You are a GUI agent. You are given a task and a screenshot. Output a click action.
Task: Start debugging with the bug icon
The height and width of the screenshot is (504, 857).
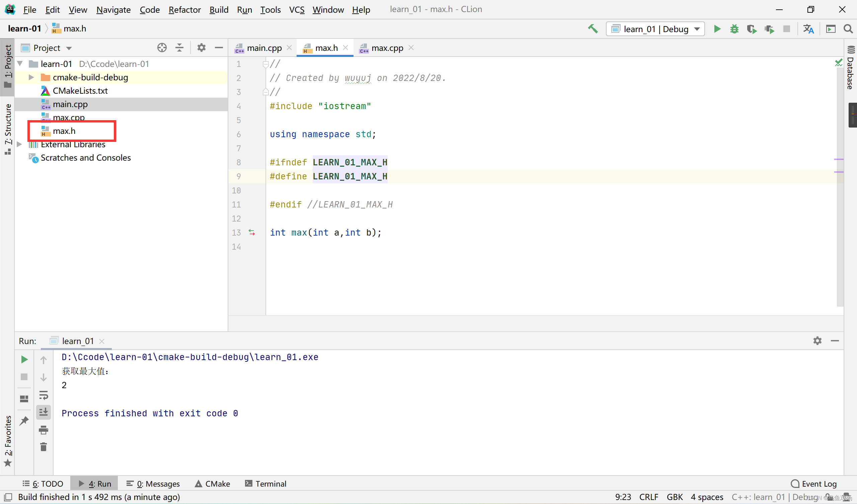(x=734, y=29)
